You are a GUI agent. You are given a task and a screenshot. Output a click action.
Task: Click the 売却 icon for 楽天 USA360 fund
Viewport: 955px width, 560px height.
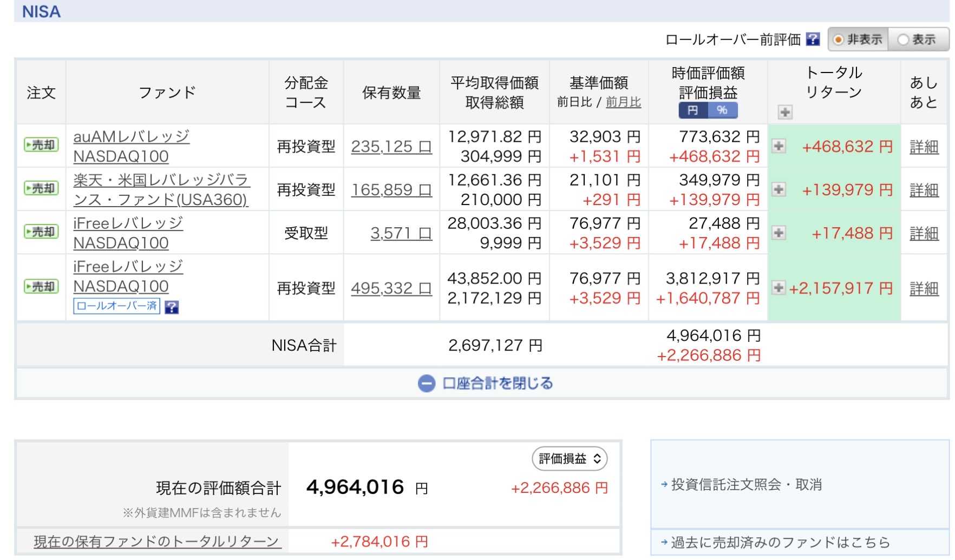41,188
